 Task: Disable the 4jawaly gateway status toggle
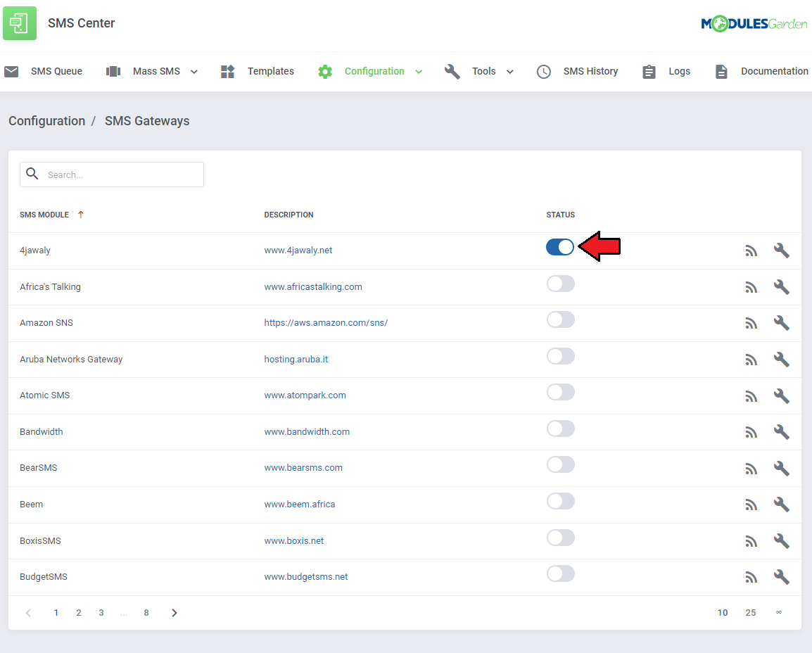pyautogui.click(x=560, y=247)
